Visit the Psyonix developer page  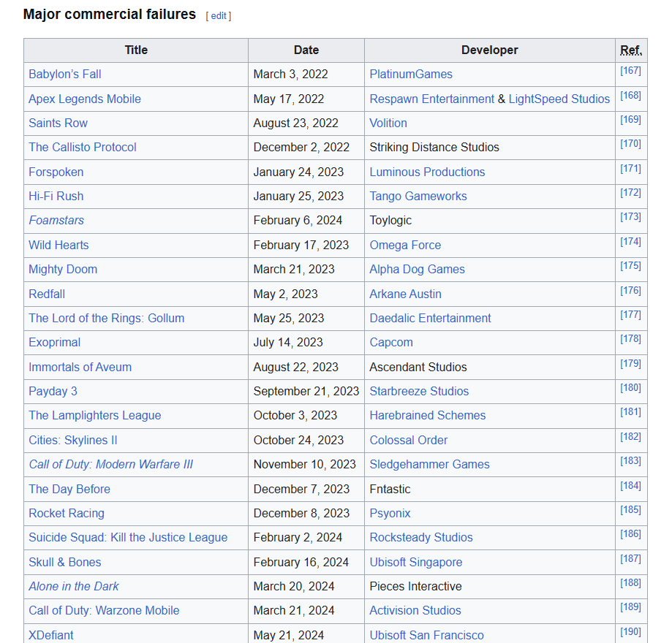[x=390, y=513]
